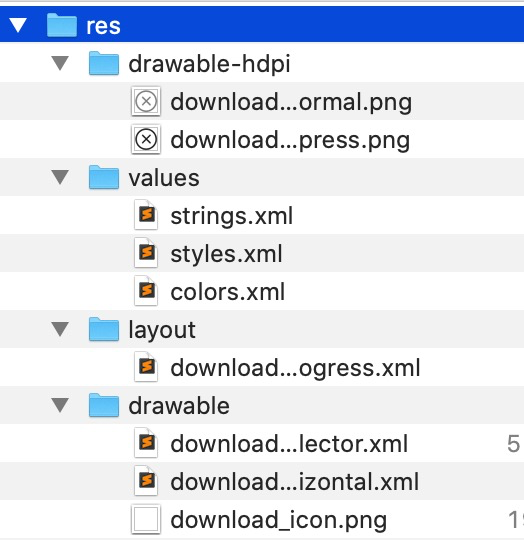Click the drawable folder icon
524x540 pixels.
[x=104, y=405]
